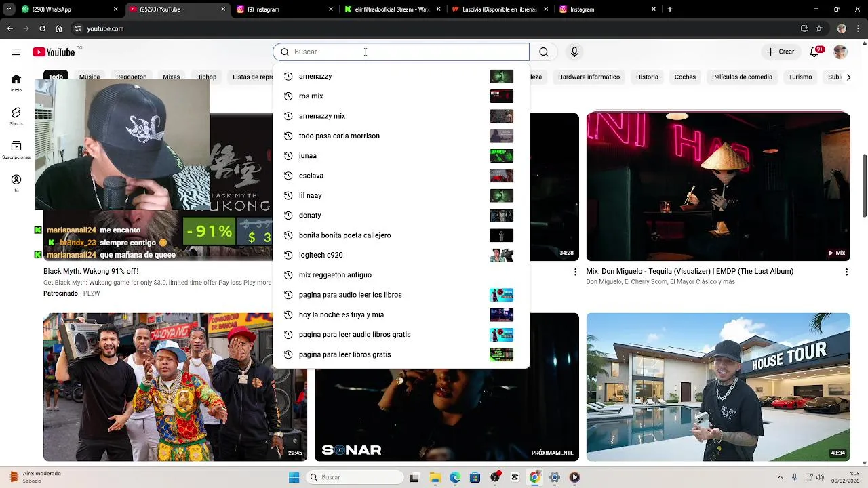The height and width of the screenshot is (488, 868).
Task: Click the Chrome address bar youtube.com
Action: tap(434, 28)
